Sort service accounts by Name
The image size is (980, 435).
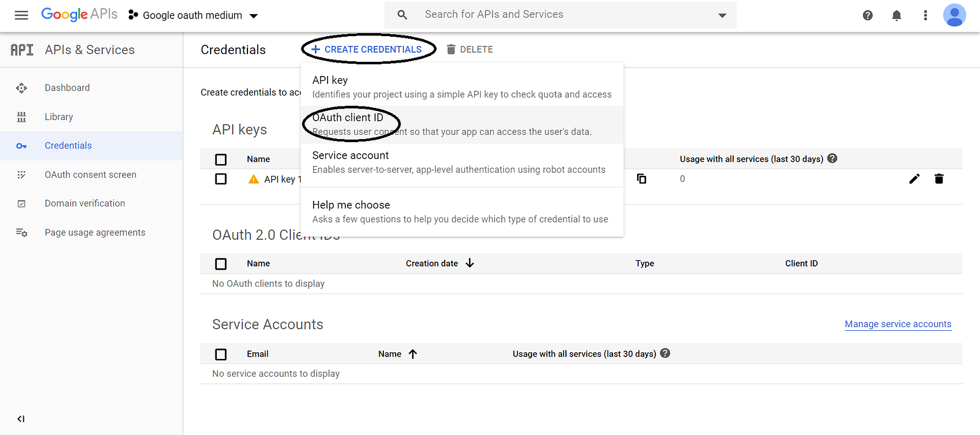click(x=398, y=354)
